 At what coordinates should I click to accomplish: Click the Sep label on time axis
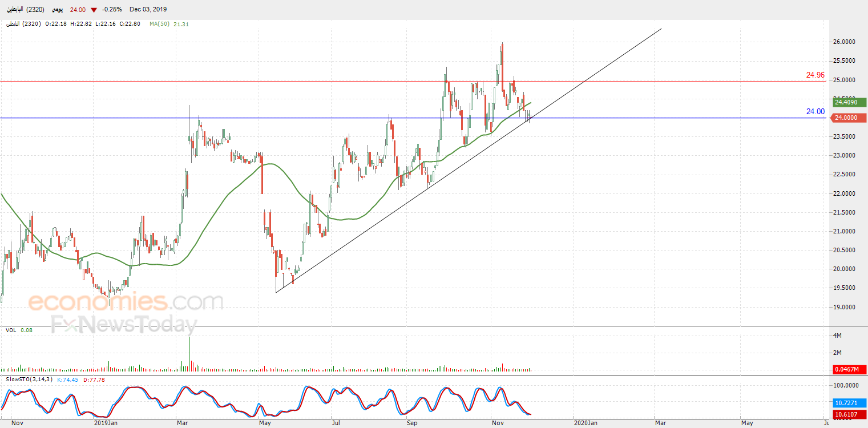(x=411, y=423)
